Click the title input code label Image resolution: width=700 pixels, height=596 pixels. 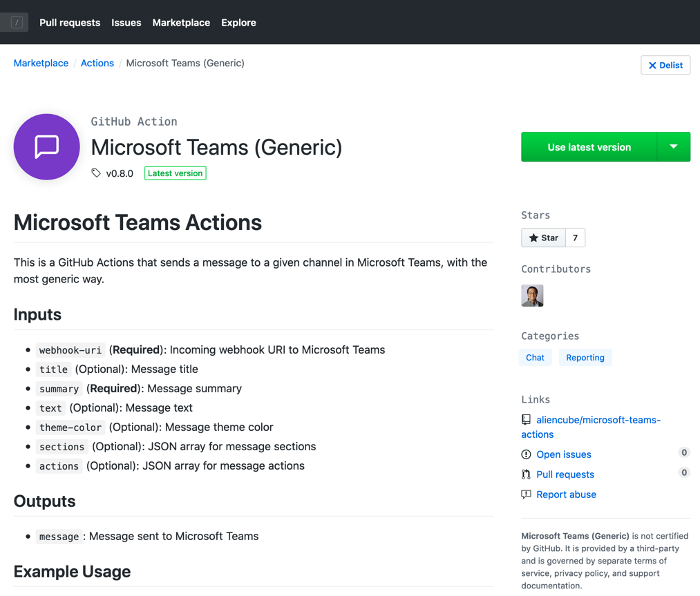click(x=54, y=369)
